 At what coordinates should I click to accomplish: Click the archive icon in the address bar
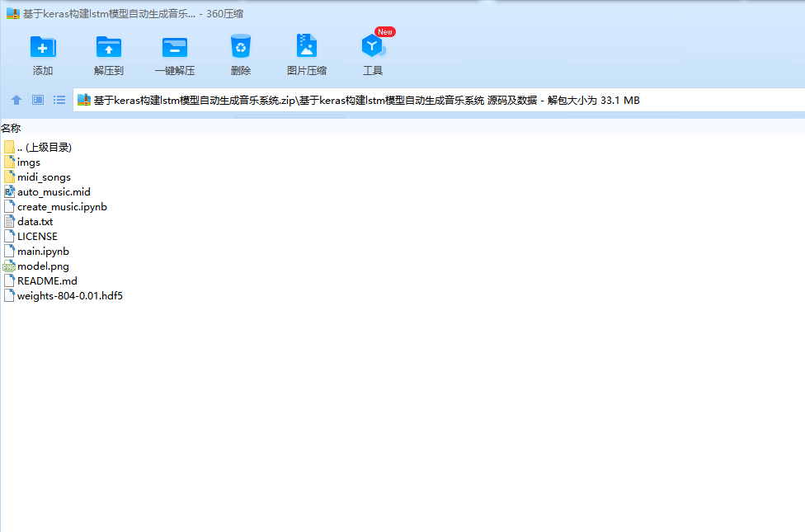[84, 100]
